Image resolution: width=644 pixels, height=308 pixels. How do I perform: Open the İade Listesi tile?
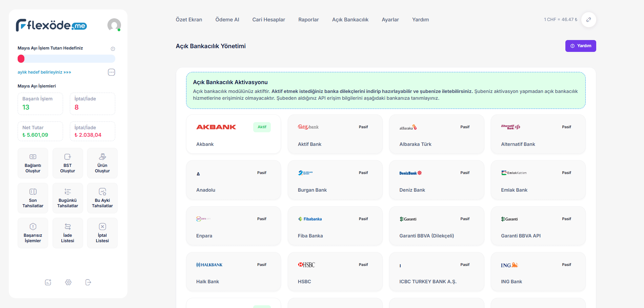[x=67, y=233]
